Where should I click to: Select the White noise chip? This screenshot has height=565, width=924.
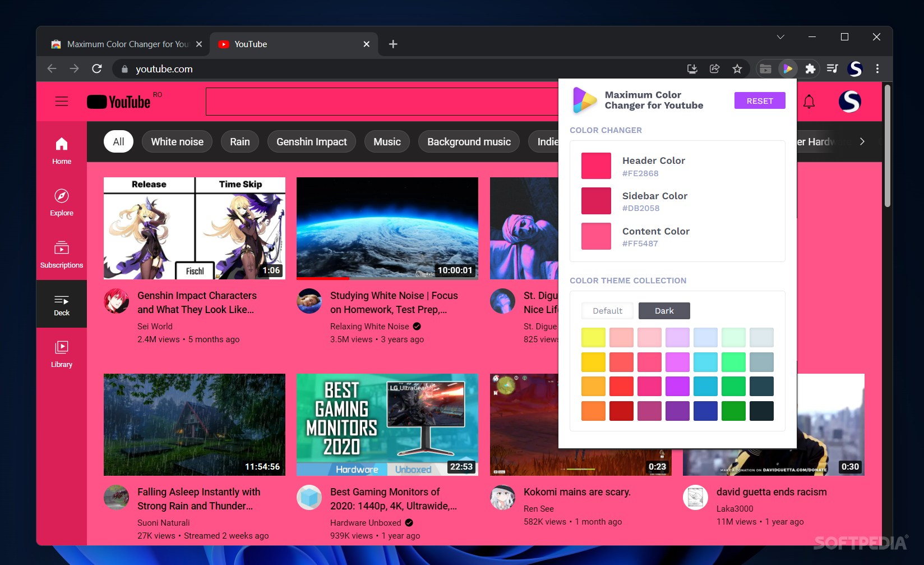tap(177, 141)
